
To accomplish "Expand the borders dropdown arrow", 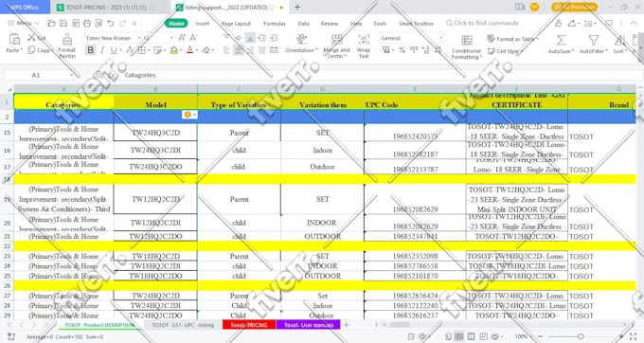I will pos(149,50).
